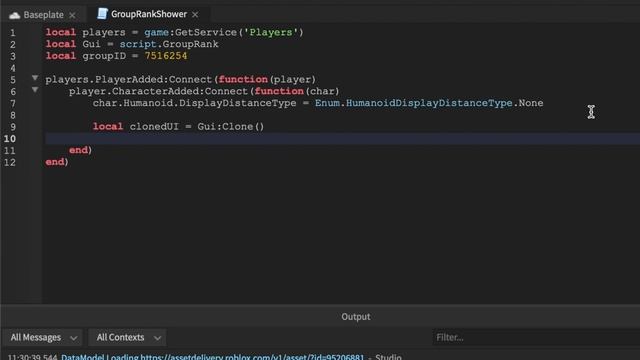Image resolution: width=640 pixels, height=360 pixels.
Task: Click the Output filter input field
Action: coord(536,338)
